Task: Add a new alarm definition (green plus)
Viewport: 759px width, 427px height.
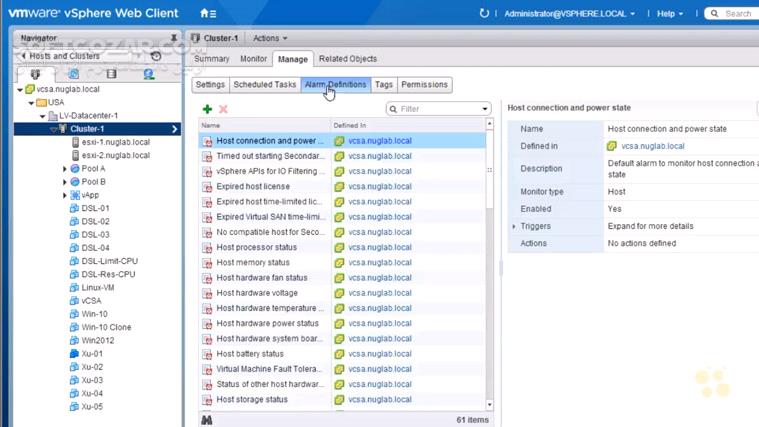Action: click(207, 109)
